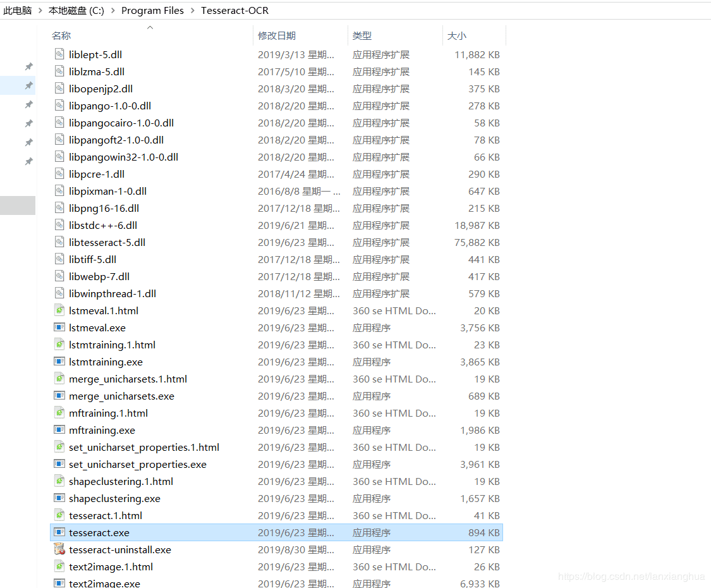Click the libpixman-1-0.dll file icon

point(59,191)
